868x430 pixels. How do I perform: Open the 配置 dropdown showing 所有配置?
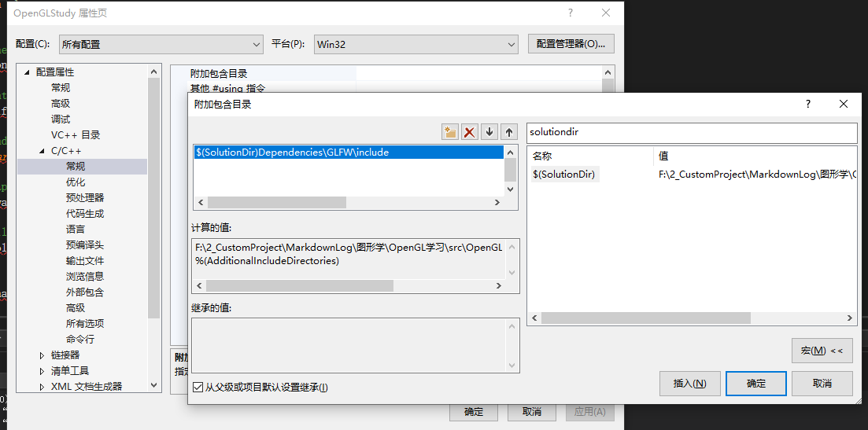pos(161,45)
